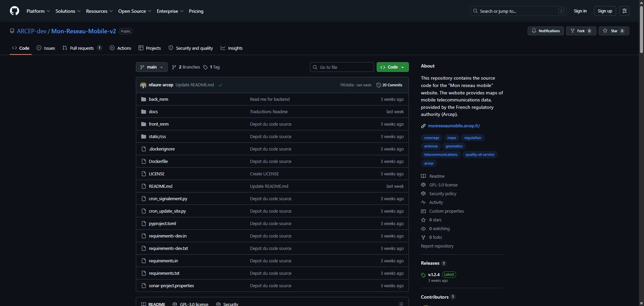Click the Custom properties note icon
644x306 pixels.
tap(423, 211)
